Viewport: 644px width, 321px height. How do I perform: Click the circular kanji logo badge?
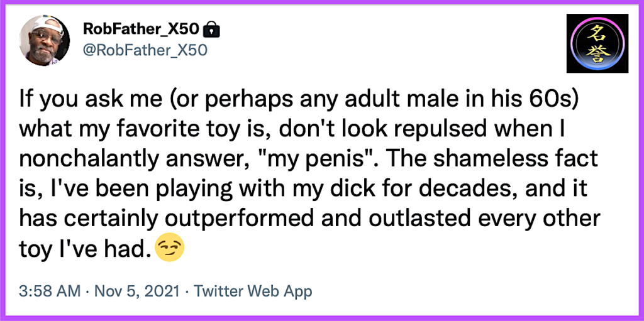(596, 43)
